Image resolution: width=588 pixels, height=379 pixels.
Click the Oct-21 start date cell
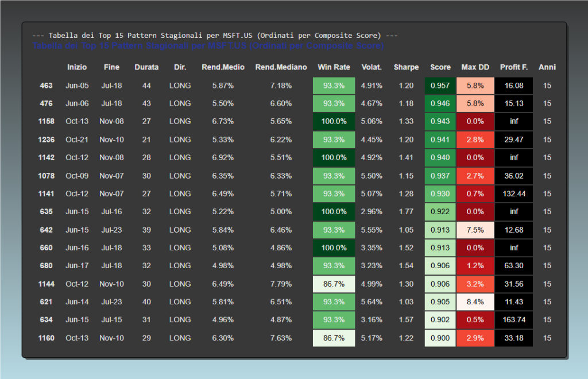pyautogui.click(x=77, y=140)
